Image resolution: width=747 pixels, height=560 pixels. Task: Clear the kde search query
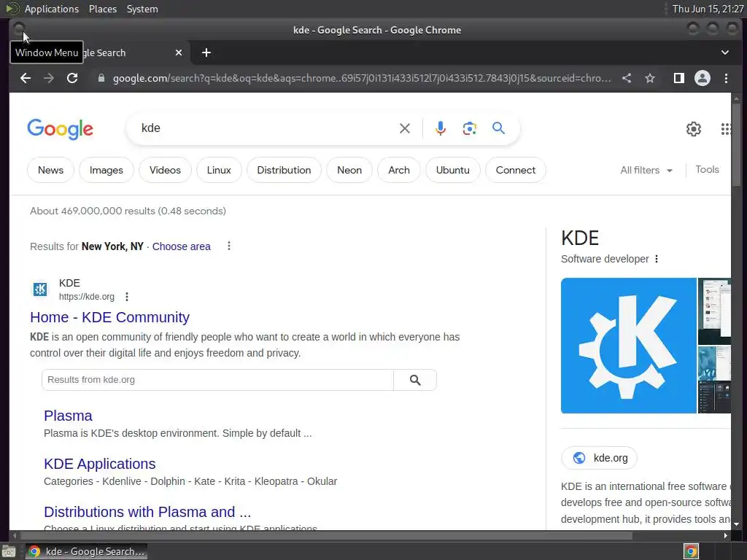point(404,128)
